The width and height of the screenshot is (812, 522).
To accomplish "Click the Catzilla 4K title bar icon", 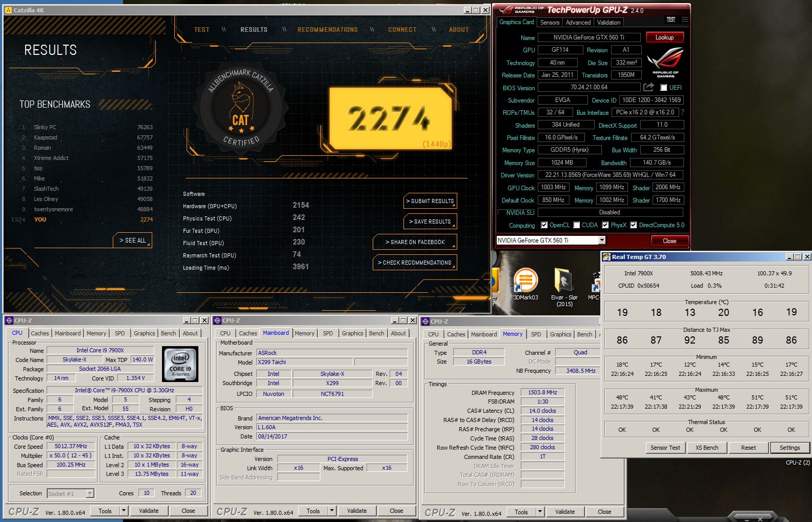I will pos(8,10).
